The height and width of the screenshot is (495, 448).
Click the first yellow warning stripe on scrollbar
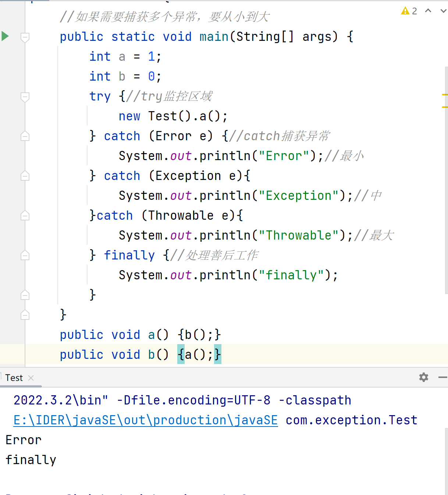pyautogui.click(x=445, y=95)
